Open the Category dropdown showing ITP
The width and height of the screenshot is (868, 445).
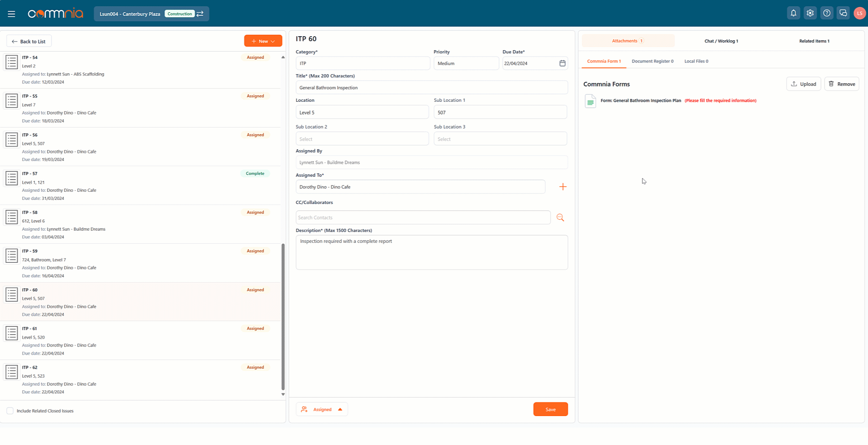point(363,63)
